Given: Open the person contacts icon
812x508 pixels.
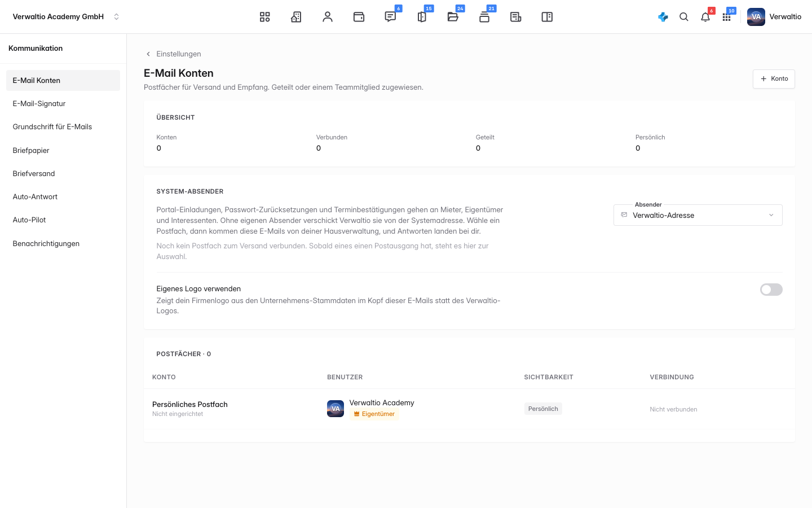Looking at the screenshot, I should click(x=328, y=17).
